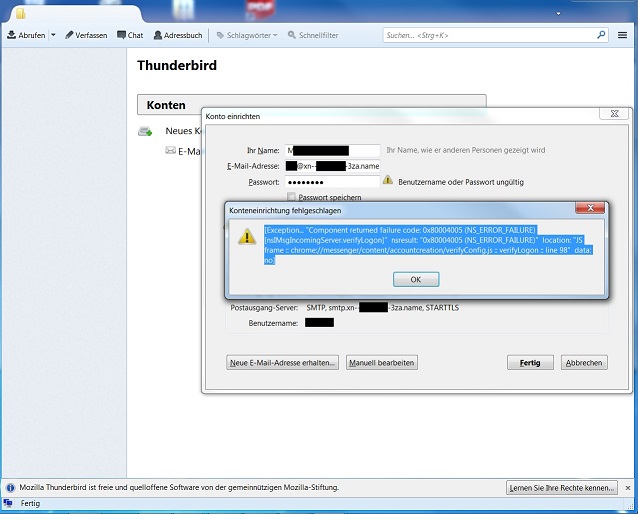
Task: Click Abbrechen in Konto einrichten
Action: pyautogui.click(x=584, y=363)
